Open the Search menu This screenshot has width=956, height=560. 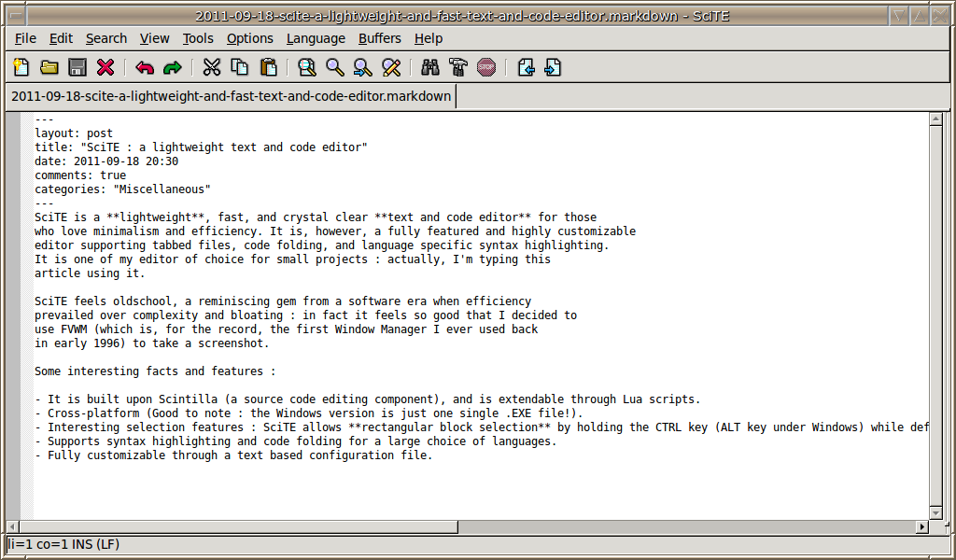[x=106, y=38]
